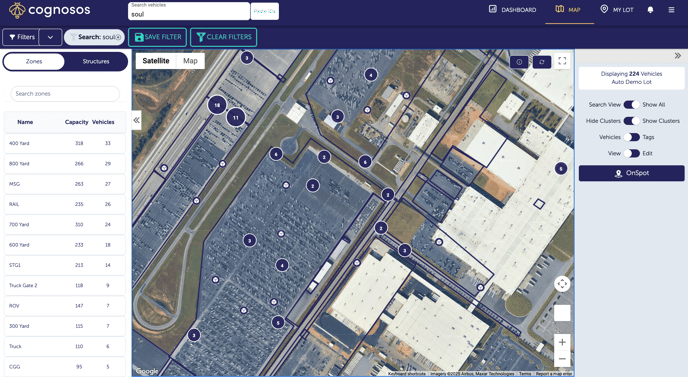Open the Dashboard view
Screen dimensions: 688x377
(x=512, y=10)
